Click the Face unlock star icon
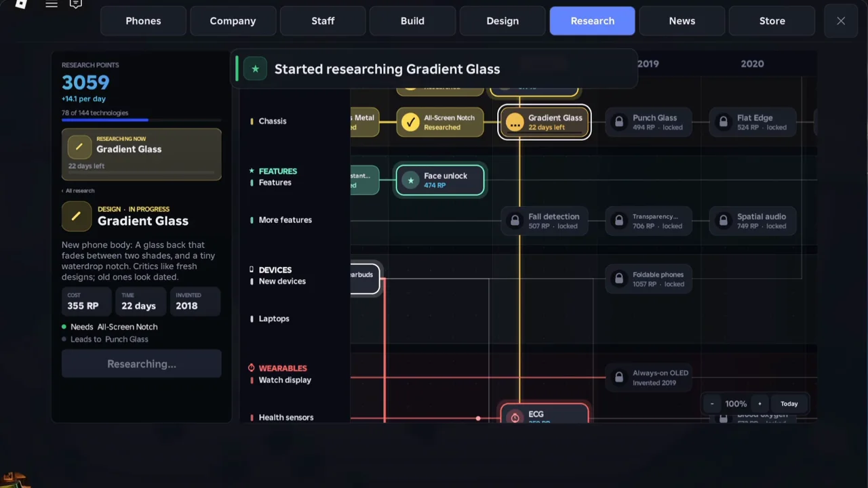This screenshot has height=488, width=868. tap(410, 180)
